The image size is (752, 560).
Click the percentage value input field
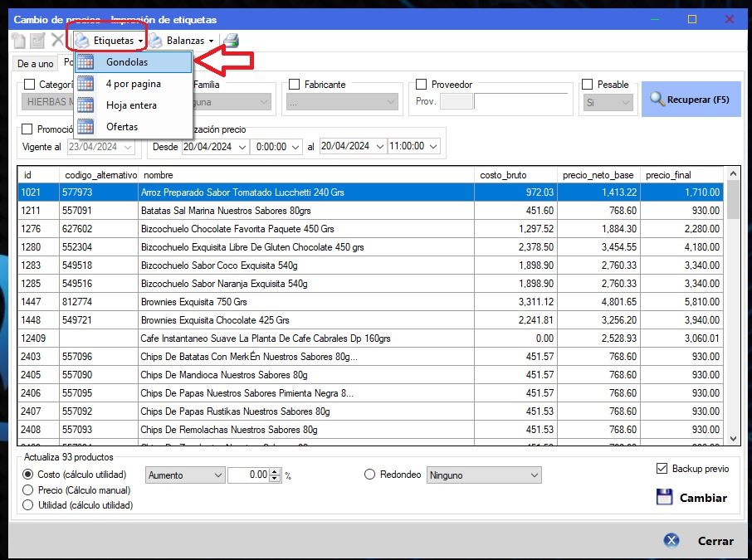tap(248, 475)
